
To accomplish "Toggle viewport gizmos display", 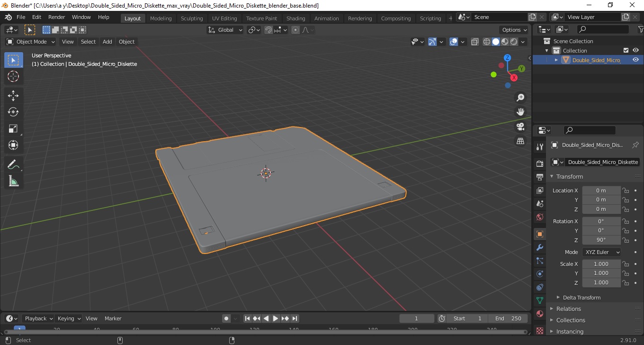I will click(x=432, y=42).
